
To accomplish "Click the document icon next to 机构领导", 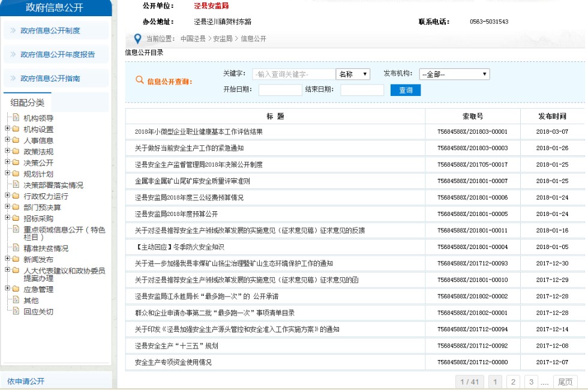I will 16,118.
